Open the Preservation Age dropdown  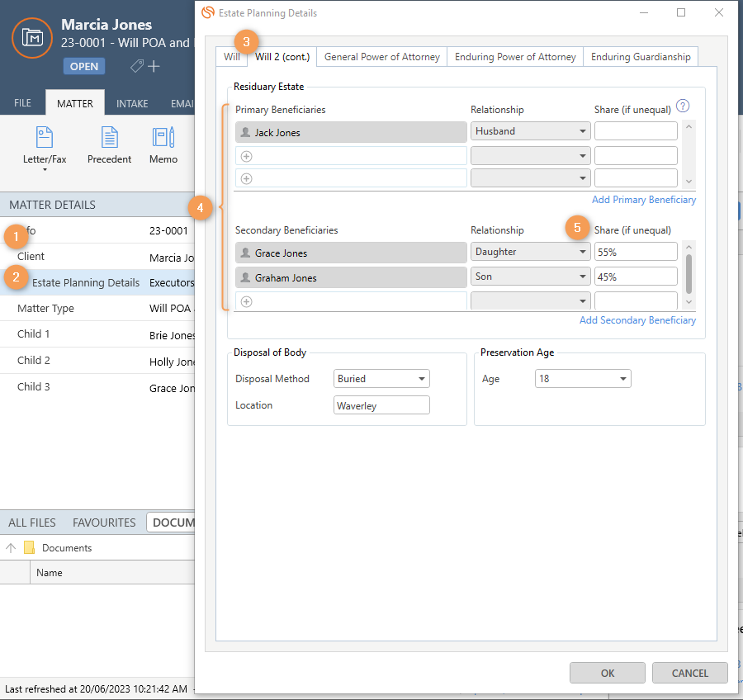(583, 379)
